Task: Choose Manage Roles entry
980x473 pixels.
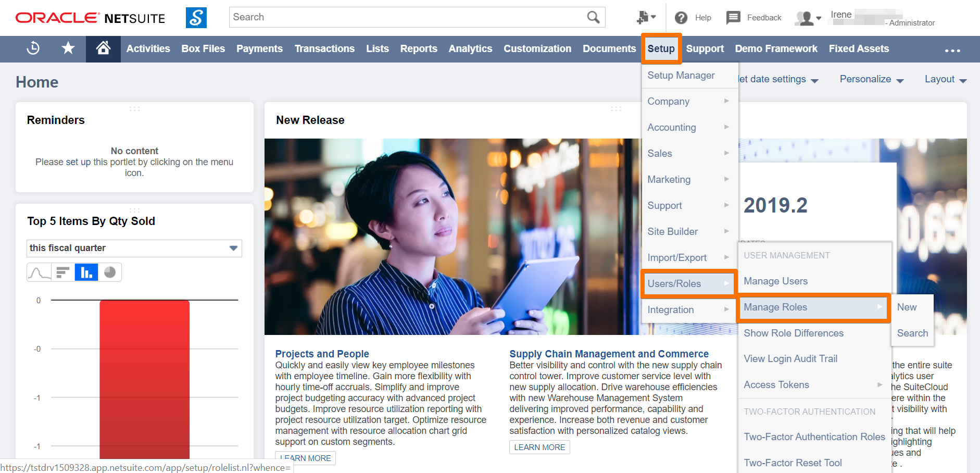Action: pyautogui.click(x=814, y=307)
